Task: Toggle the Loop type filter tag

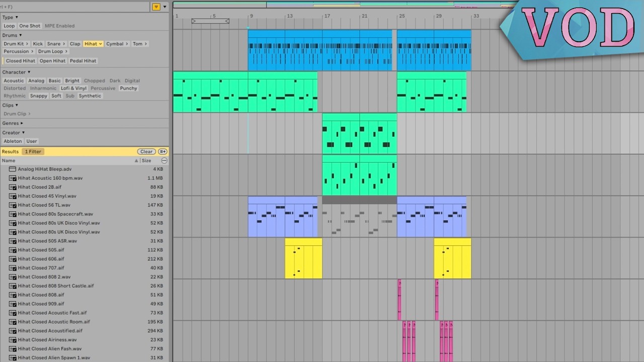Action: pyautogui.click(x=9, y=26)
